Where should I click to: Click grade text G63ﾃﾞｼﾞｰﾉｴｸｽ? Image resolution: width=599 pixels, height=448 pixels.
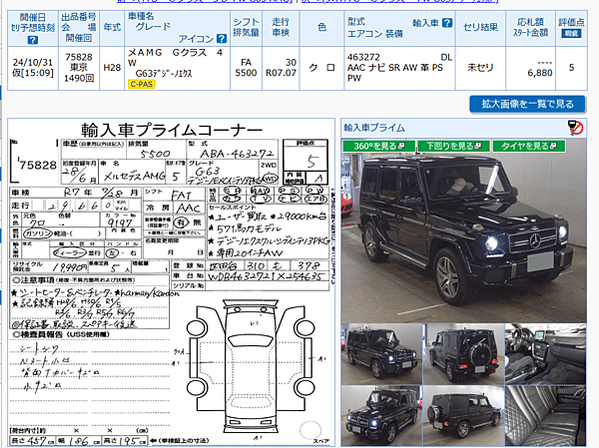point(164,73)
